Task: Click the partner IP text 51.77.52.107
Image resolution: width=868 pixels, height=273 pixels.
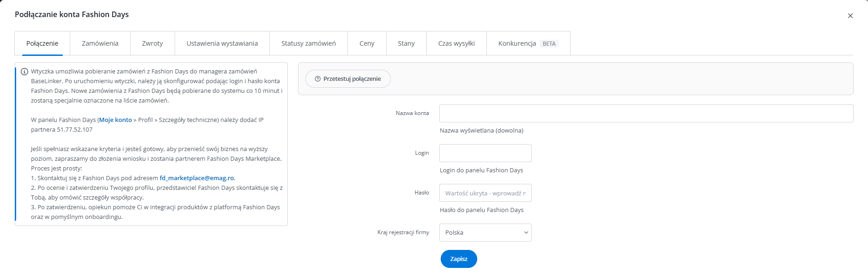Action: click(x=75, y=130)
